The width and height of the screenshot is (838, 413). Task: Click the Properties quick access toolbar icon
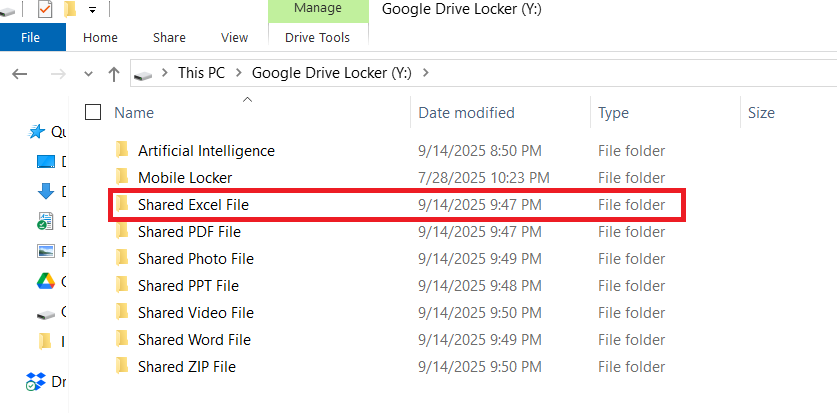tap(44, 10)
